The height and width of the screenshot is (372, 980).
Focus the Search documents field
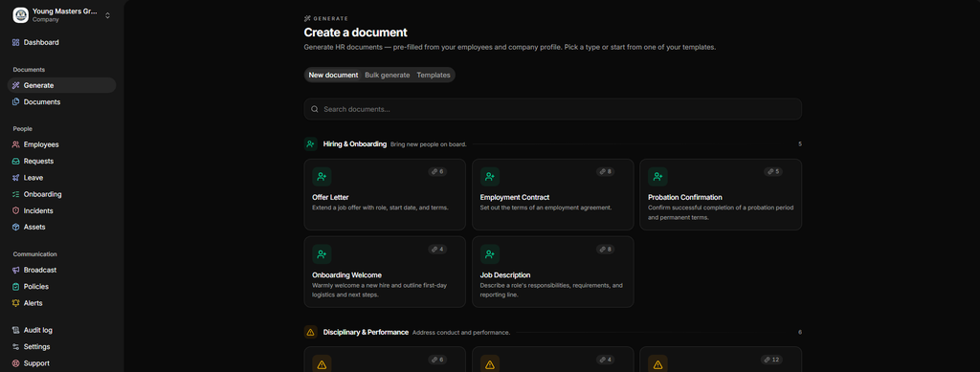pos(552,109)
